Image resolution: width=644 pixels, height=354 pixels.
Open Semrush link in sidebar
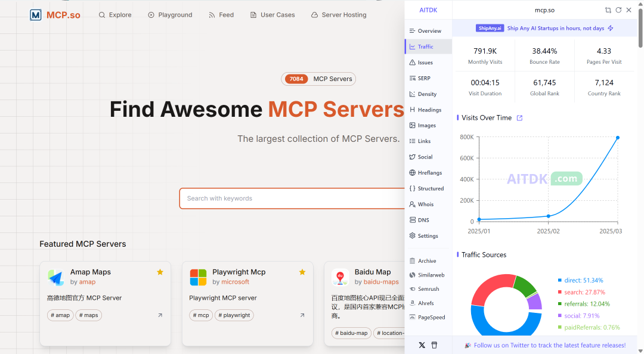pyautogui.click(x=428, y=288)
